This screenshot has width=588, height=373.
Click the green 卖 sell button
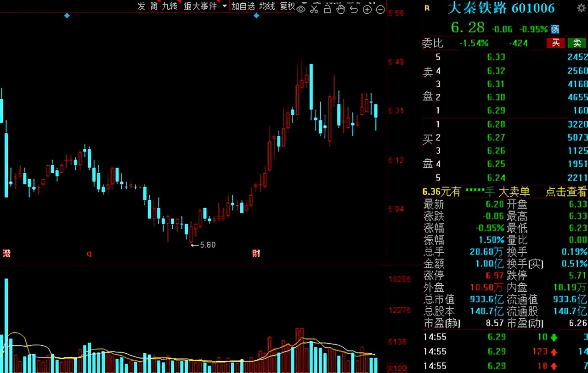[577, 43]
